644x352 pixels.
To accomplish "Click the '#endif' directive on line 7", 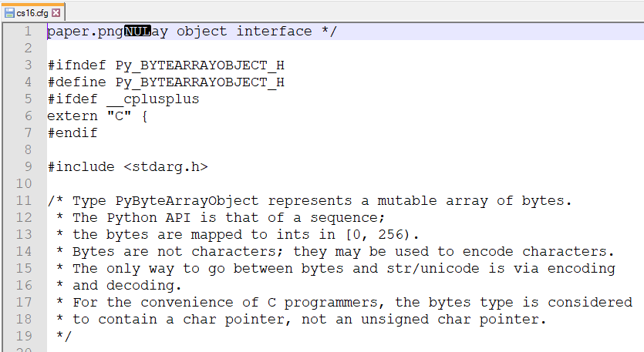I will 72,133.
